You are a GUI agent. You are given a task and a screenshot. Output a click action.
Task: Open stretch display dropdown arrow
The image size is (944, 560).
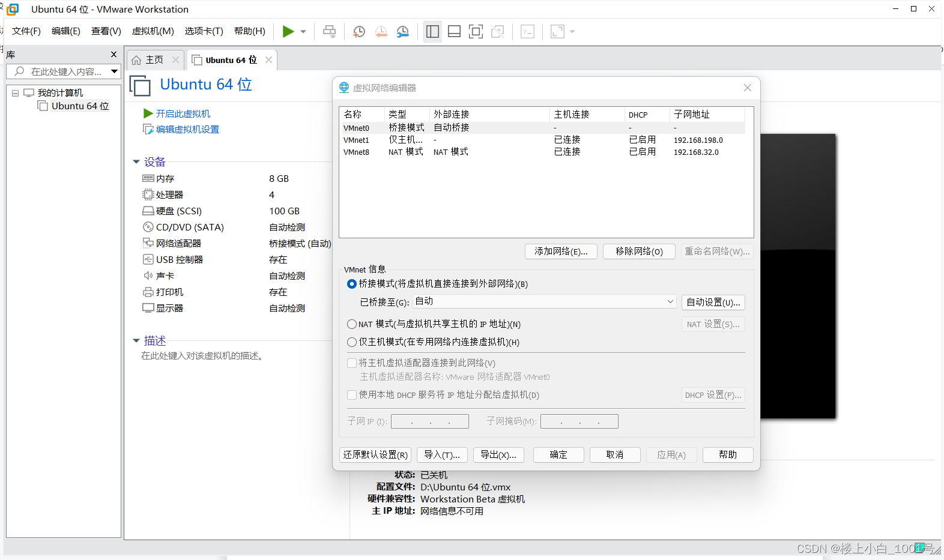tap(572, 32)
